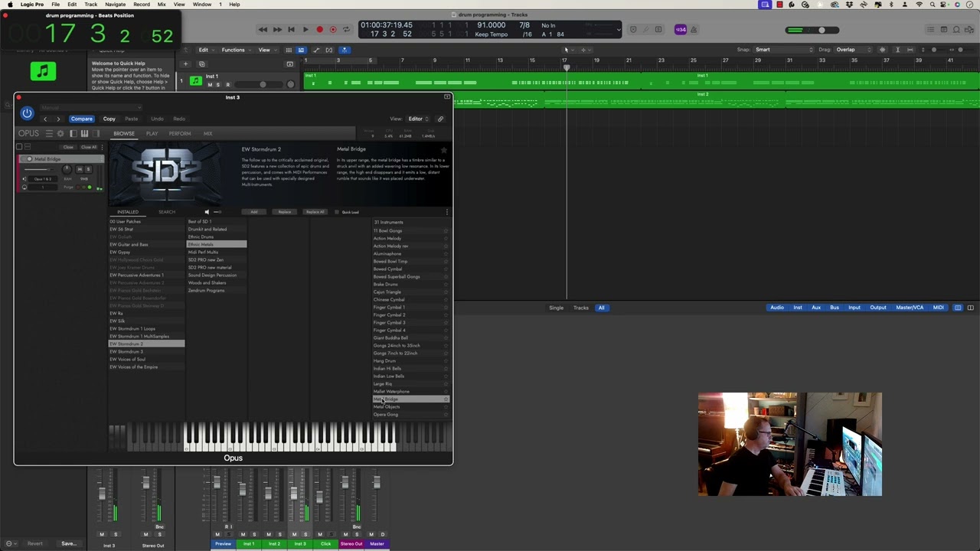Screen dimensions: 980x551
Task: Click the browser preview speaker icon
Action: 207,212
